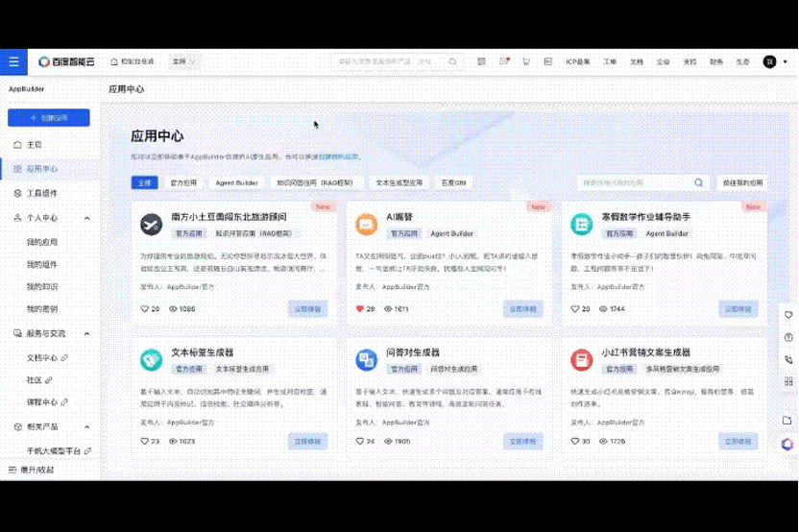Open the 支持 header menu
799x532 pixels.
690,61
